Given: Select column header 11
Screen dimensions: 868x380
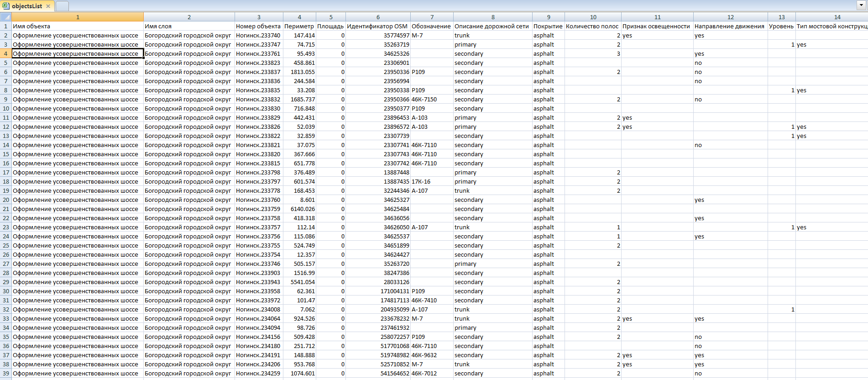Looking at the screenshot, I should point(657,17).
